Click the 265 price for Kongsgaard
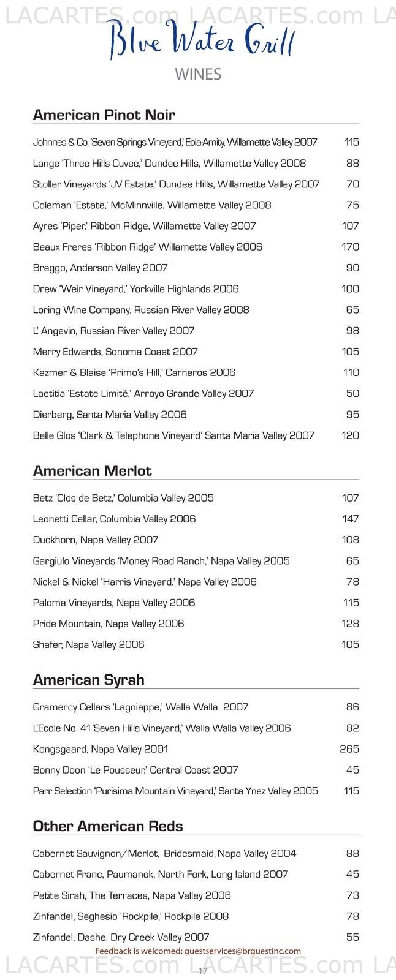 pyautogui.click(x=349, y=749)
